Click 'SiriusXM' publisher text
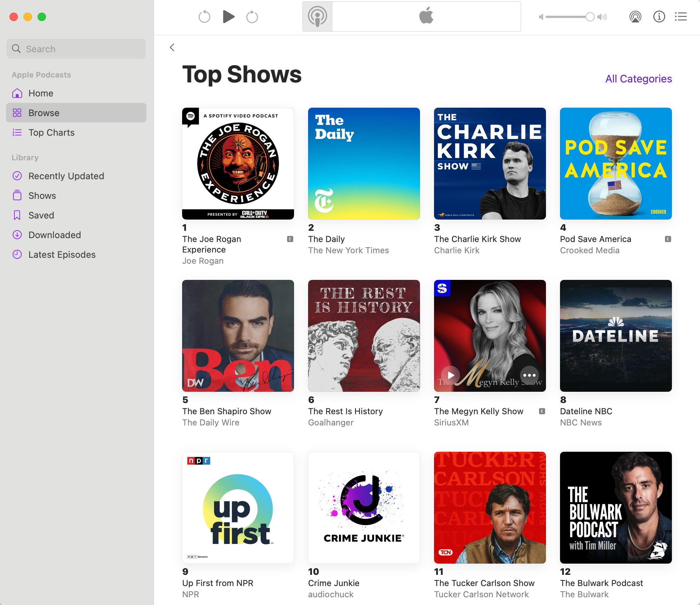The height and width of the screenshot is (605, 700). tap(451, 423)
